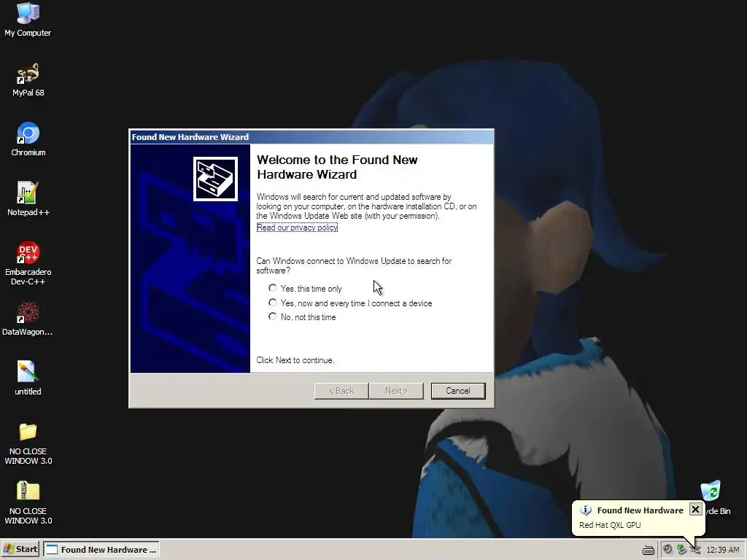Screen dimensions: 747x560
Task: Open the My Computer desktop icon
Action: (28, 20)
